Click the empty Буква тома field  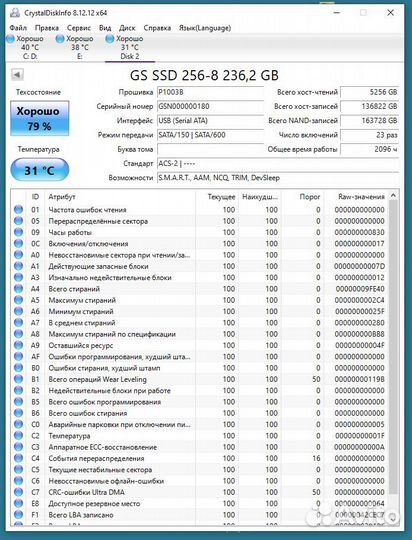pos(210,149)
